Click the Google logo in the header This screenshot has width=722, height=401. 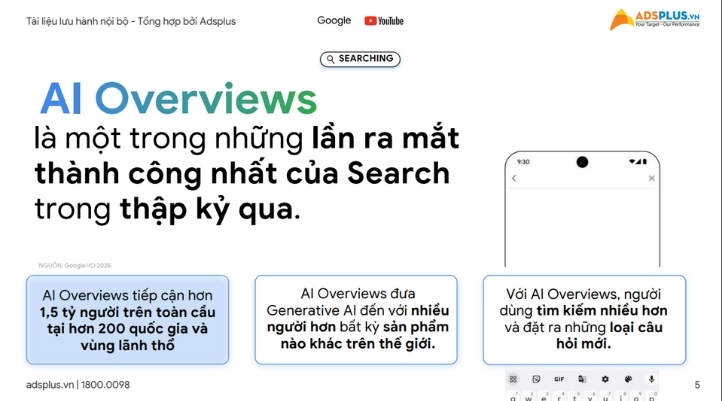pos(334,21)
